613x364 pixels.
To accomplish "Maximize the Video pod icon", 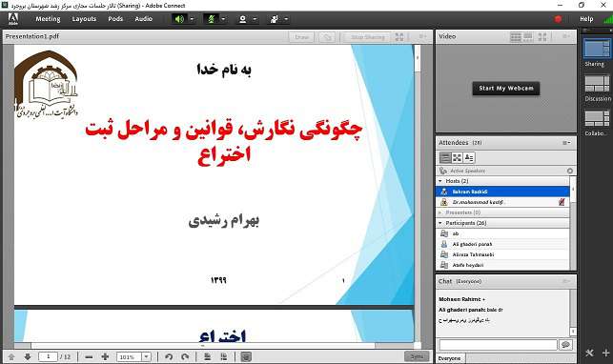I will [x=542, y=37].
